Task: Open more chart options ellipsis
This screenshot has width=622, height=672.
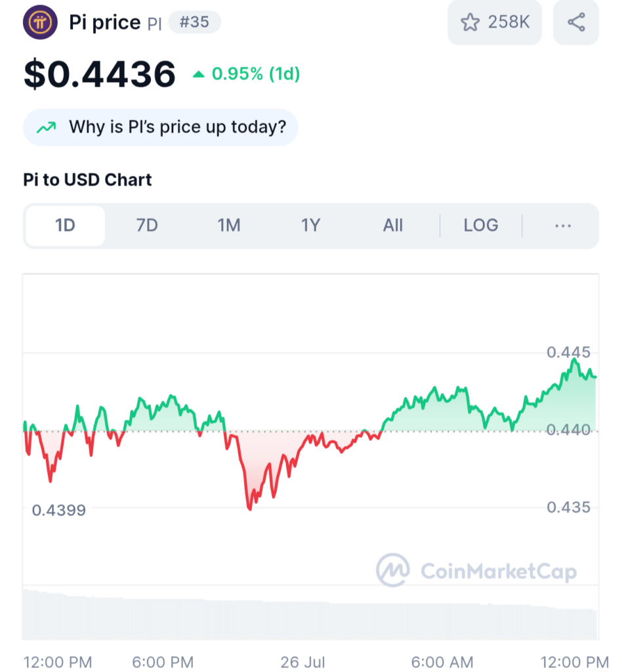Action: [563, 226]
